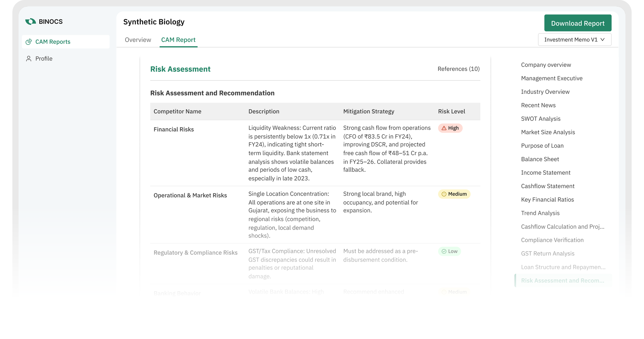Click the Medium badge in Operational row
The image size is (644, 339).
click(x=454, y=194)
